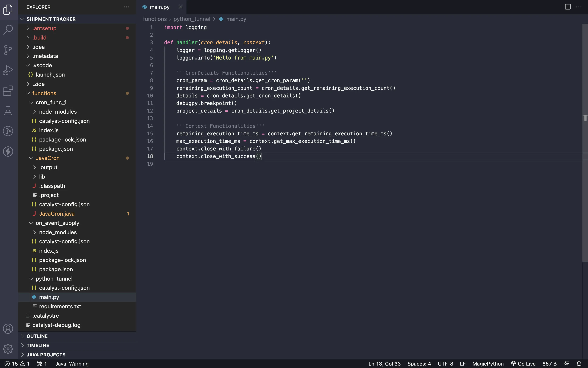Screen dimensions: 588x368
Task: Open the Run and Debug view
Action: [8, 70]
